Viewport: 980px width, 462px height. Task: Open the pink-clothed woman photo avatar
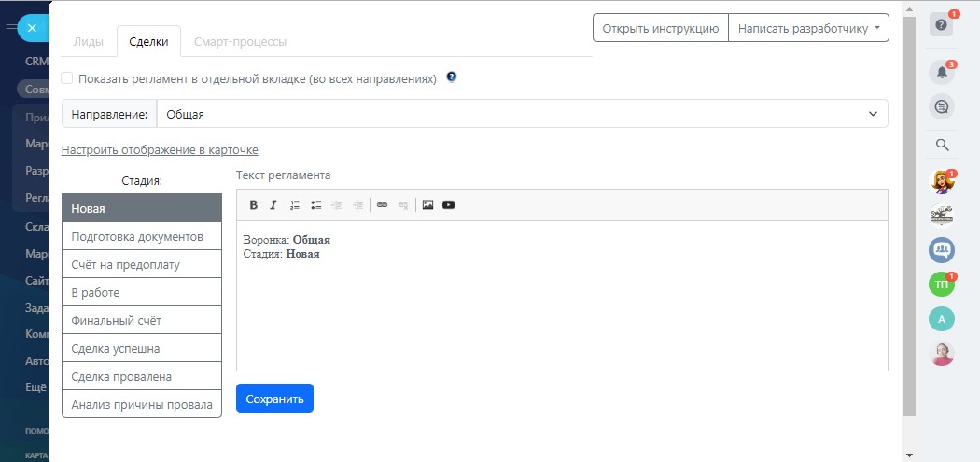coord(941,354)
